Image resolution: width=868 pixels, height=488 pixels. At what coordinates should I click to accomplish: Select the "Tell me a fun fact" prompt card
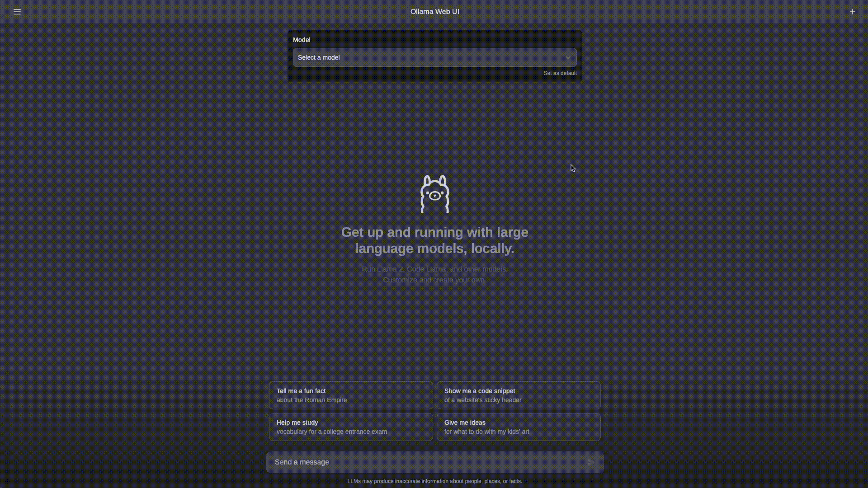coord(350,395)
